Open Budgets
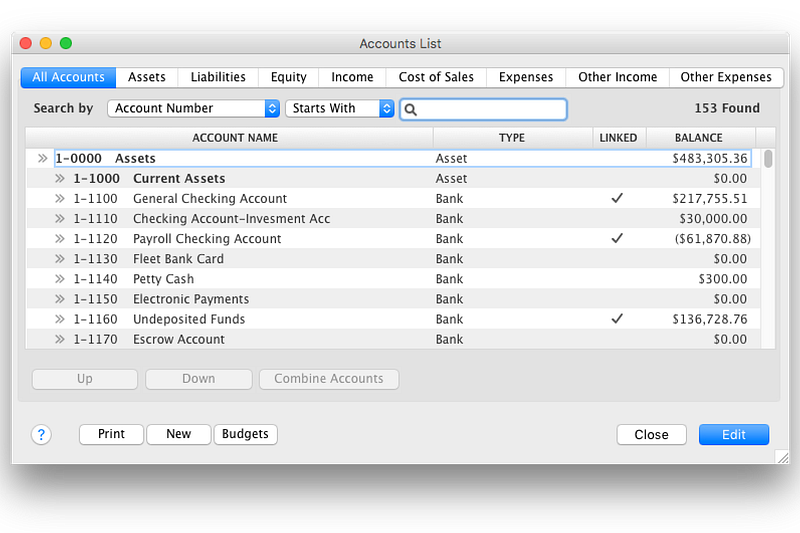 pyautogui.click(x=245, y=434)
